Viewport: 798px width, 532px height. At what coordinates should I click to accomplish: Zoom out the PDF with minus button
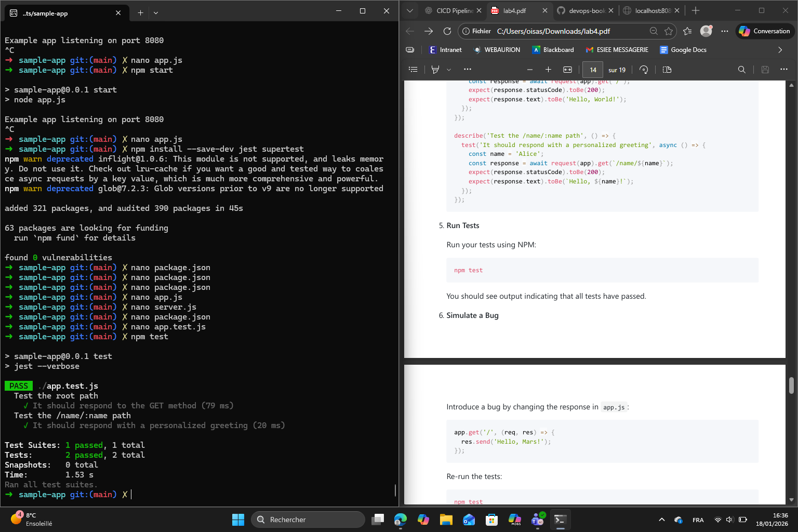point(529,70)
